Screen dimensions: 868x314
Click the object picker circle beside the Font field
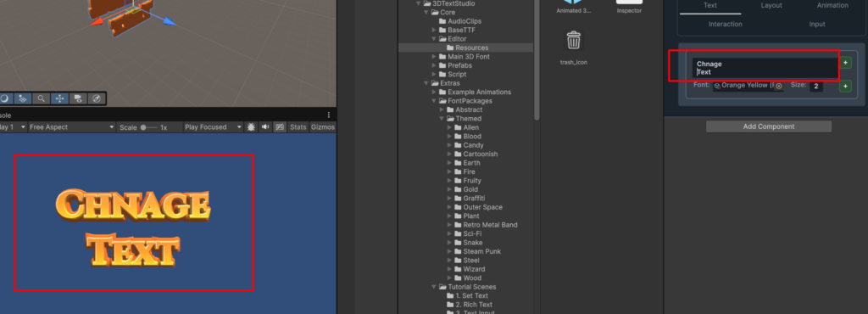pyautogui.click(x=778, y=87)
